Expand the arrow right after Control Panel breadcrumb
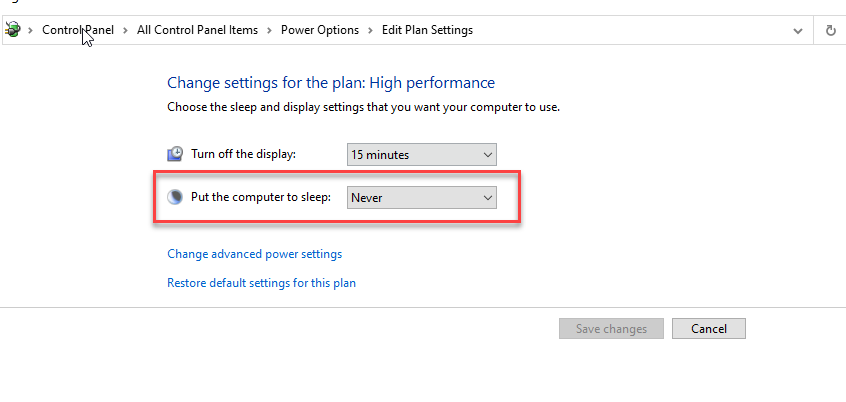846x402 pixels. [125, 30]
